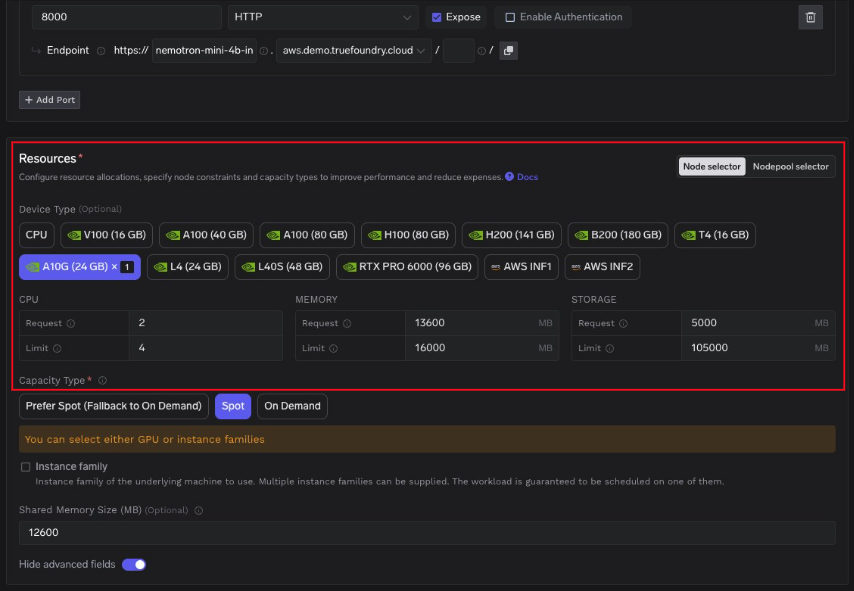Viewport: 854px width, 591px height.
Task: Open info icon next to Shared Memory Size
Action: coord(199,510)
